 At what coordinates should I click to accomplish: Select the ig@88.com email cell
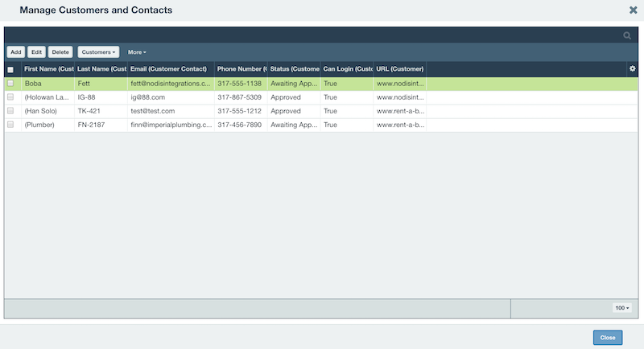pos(171,97)
